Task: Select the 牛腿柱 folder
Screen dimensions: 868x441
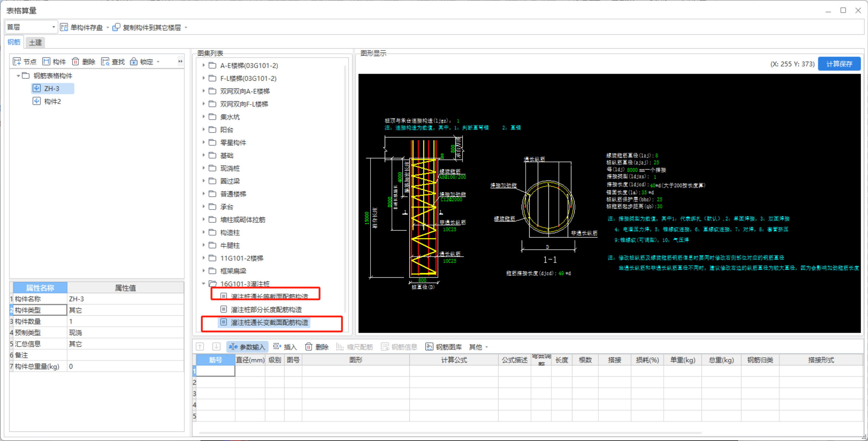Action: pyautogui.click(x=230, y=245)
